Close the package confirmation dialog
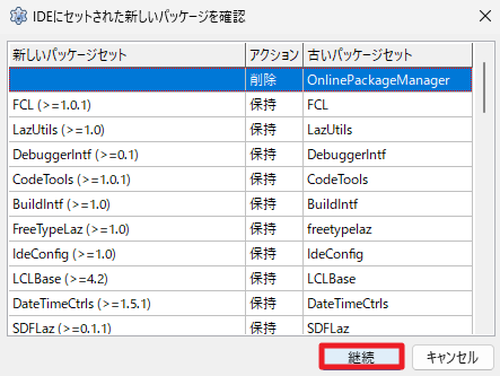 485,16
